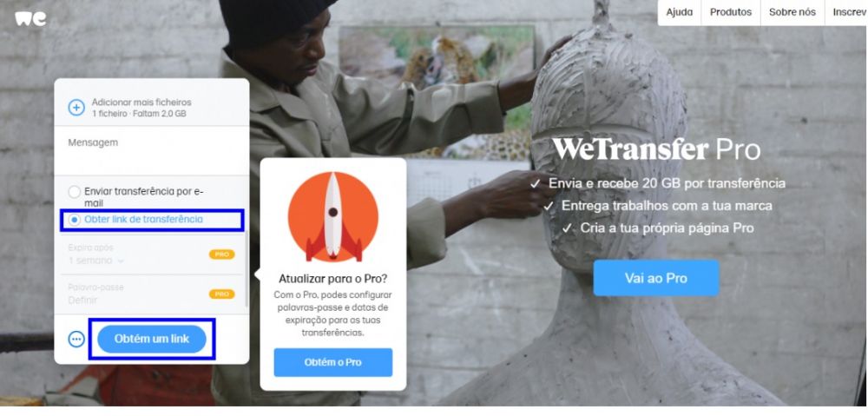The width and height of the screenshot is (868, 416).
Task: Click the 'Adicionar mais ficheiros' label
Action: point(141,102)
